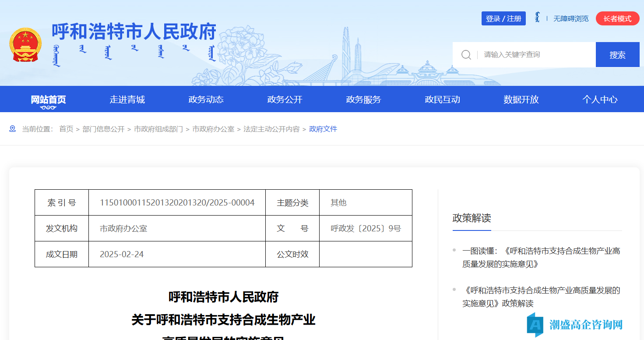Viewport: 644px width, 340px height.
Task: Click 市政府办公室 in the breadcrumb
Action: click(x=213, y=129)
